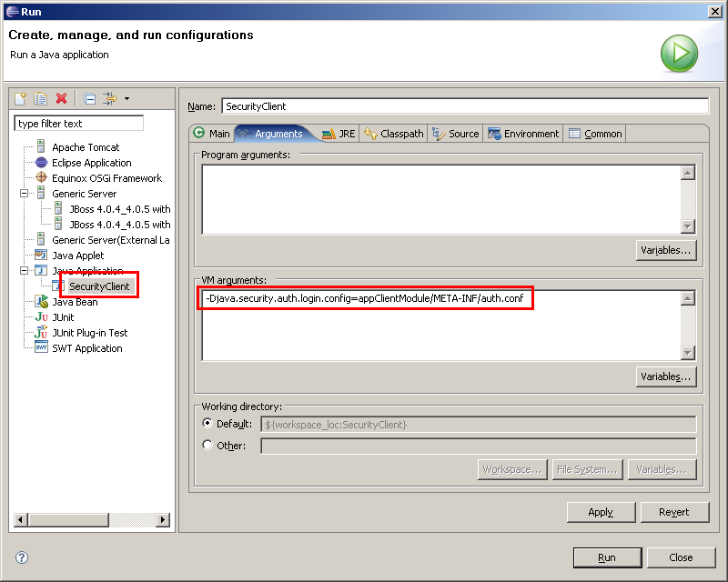Duplicate the selected launch configuration

tap(41, 98)
